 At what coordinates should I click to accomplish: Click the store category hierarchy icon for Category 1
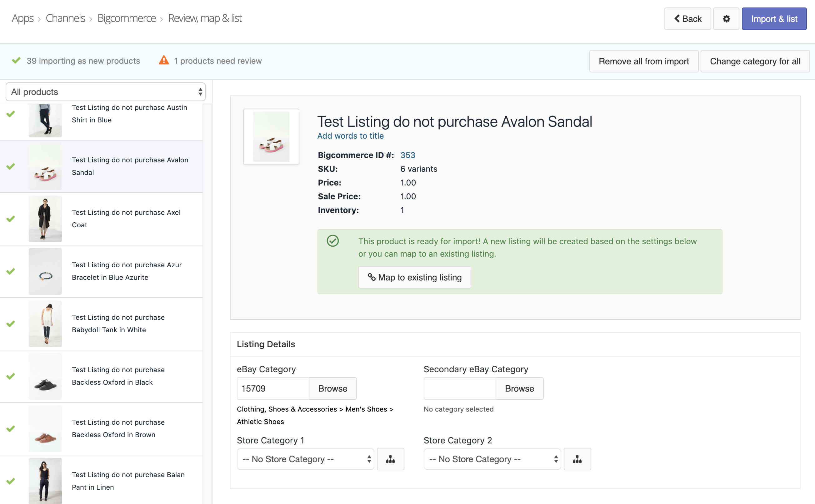pyautogui.click(x=390, y=459)
